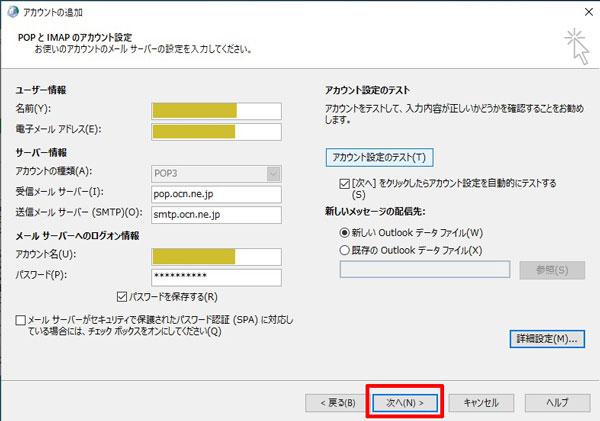The height and width of the screenshot is (421, 600).
Task: Focus the アカウント名(U) input field
Action: coord(217,257)
